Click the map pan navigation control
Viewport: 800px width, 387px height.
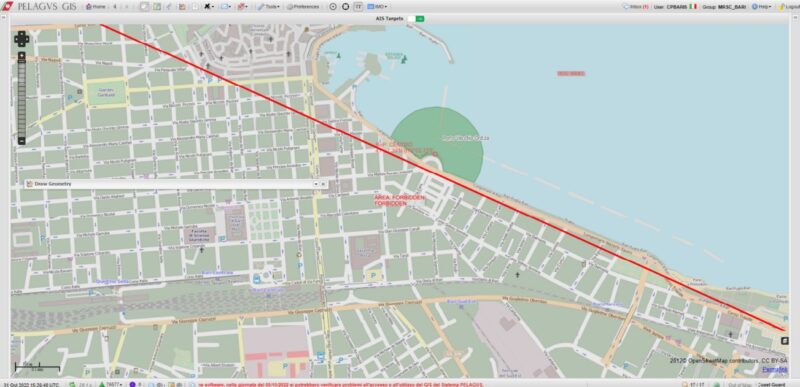click(x=21, y=39)
